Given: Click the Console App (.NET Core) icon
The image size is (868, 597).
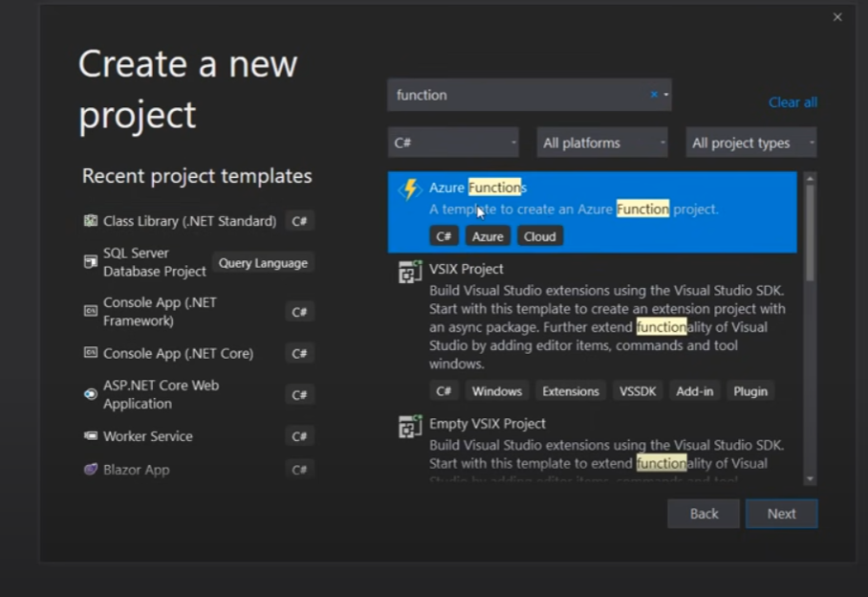Looking at the screenshot, I should (x=90, y=352).
